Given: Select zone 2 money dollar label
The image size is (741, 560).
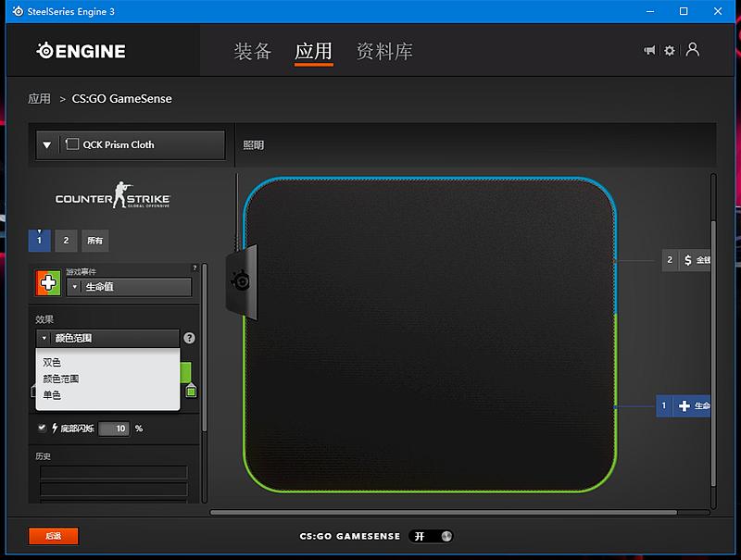Looking at the screenshot, I should coord(685,260).
